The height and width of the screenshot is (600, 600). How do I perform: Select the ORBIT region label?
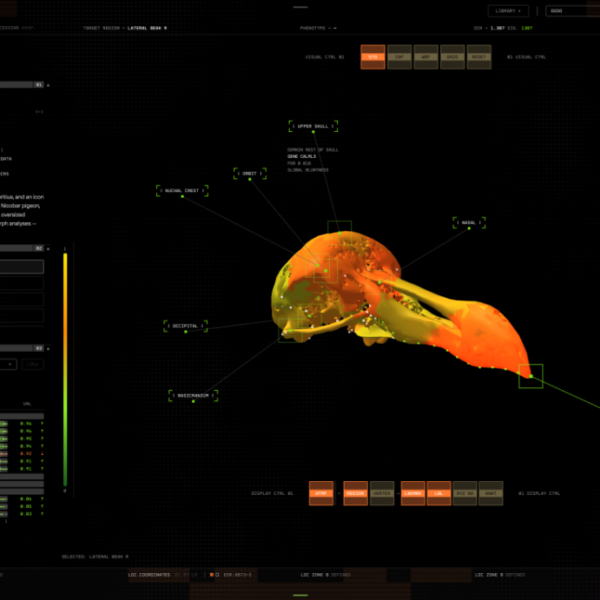pos(250,173)
